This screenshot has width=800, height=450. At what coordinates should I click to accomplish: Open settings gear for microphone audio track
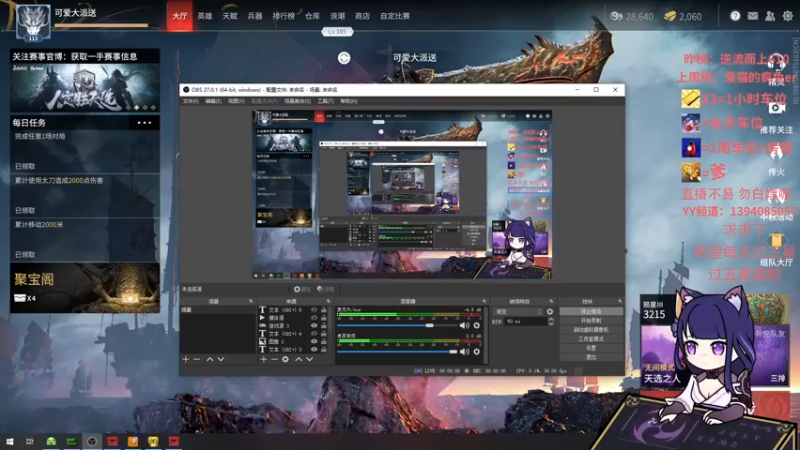point(477,326)
